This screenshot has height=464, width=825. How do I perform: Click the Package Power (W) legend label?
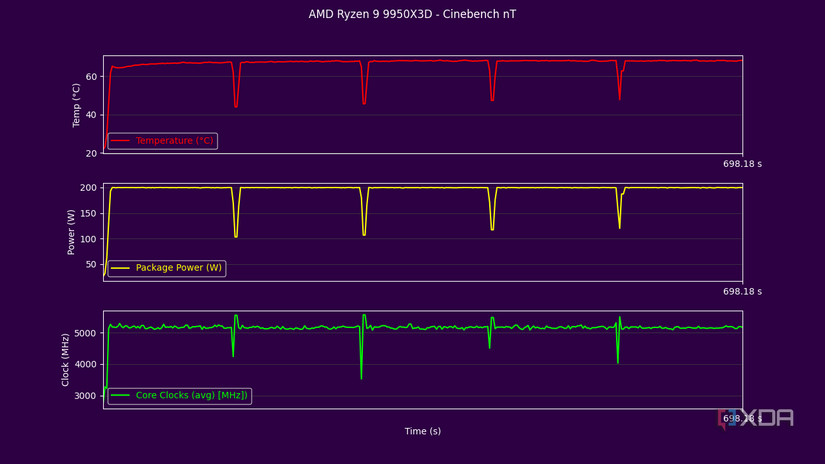[179, 268]
